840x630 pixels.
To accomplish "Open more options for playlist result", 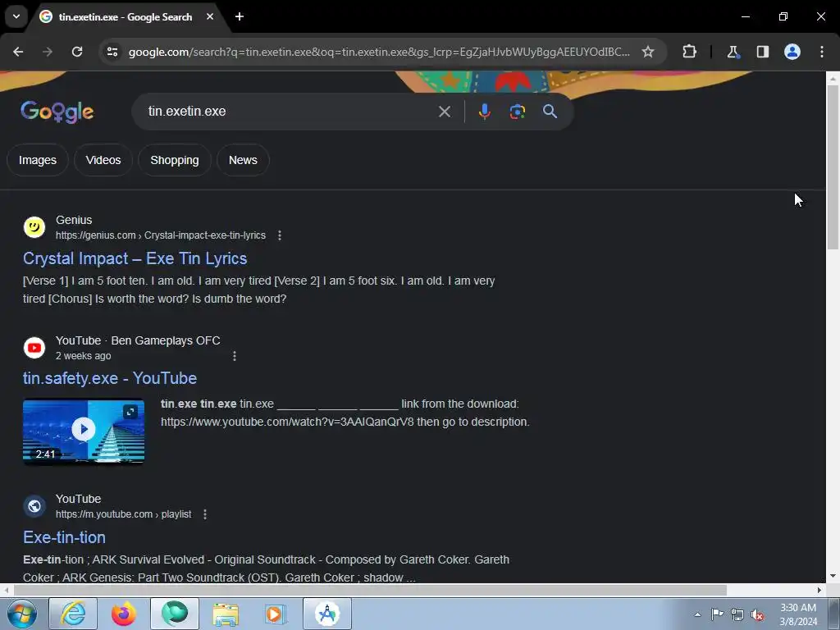I will coord(204,514).
